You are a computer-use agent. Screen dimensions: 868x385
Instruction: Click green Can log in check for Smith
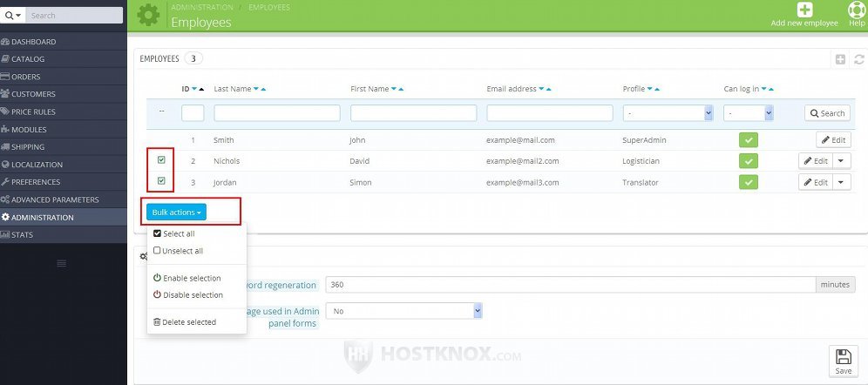coord(749,140)
